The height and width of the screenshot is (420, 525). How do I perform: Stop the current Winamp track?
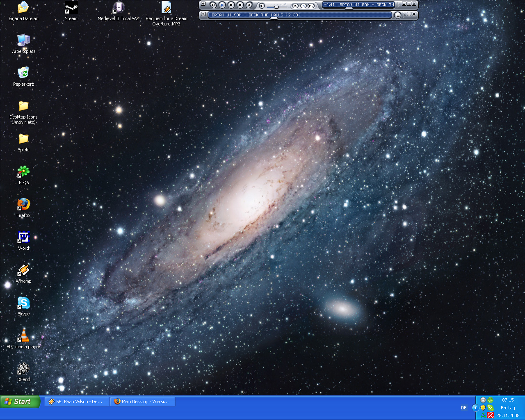click(240, 5)
